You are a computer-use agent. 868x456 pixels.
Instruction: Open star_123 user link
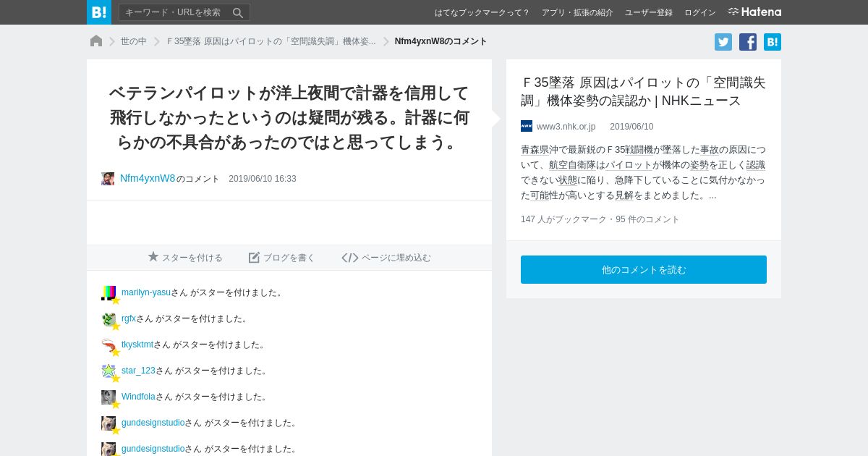coord(138,371)
